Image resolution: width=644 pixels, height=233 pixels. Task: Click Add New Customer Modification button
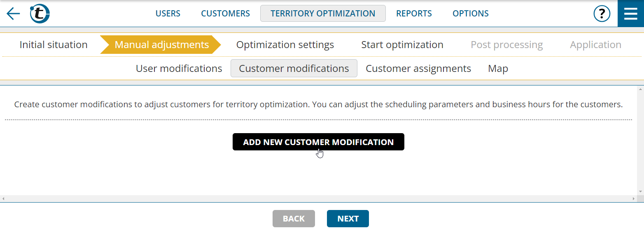click(318, 142)
